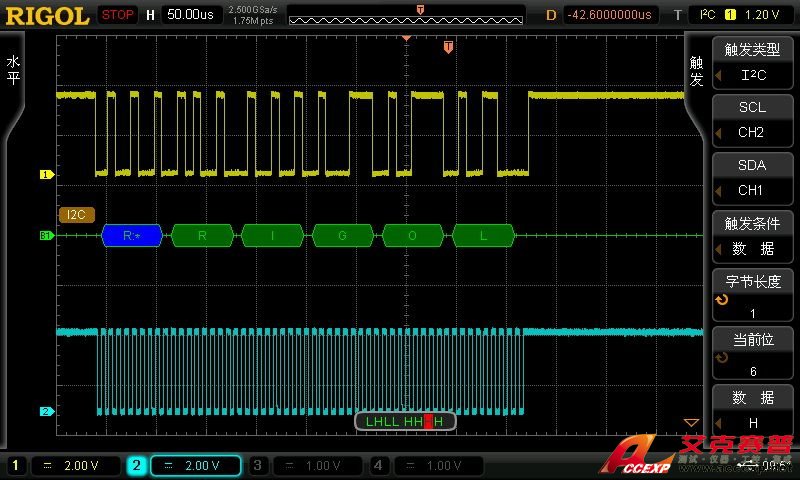Select the cyan channel 2 ground marker

coord(45,411)
